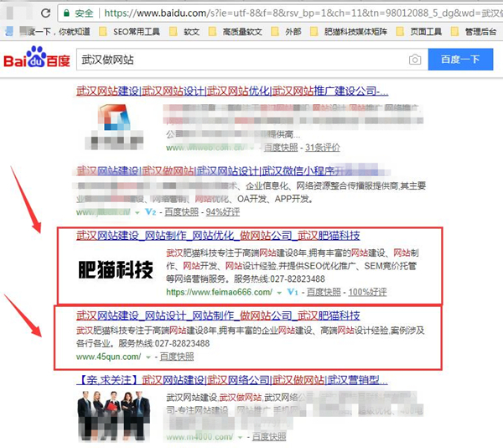This screenshot has height=448, width=503.
Task: Open 外部 bookmark folder
Action: [x=286, y=31]
